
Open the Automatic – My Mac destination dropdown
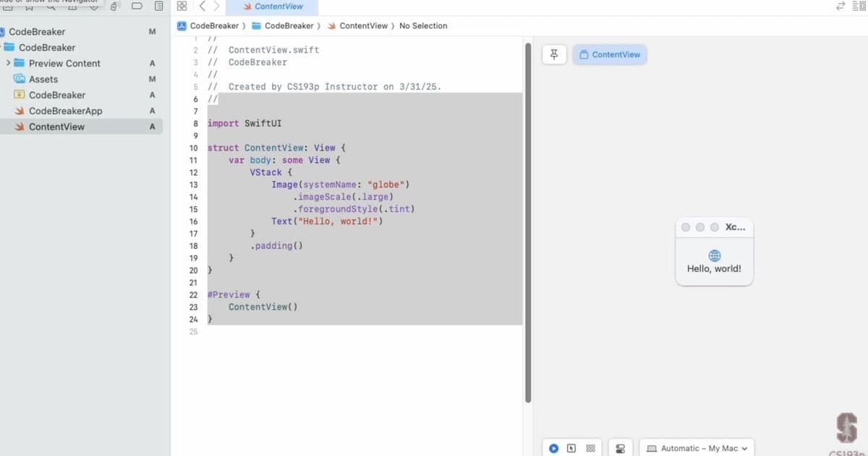coord(696,448)
